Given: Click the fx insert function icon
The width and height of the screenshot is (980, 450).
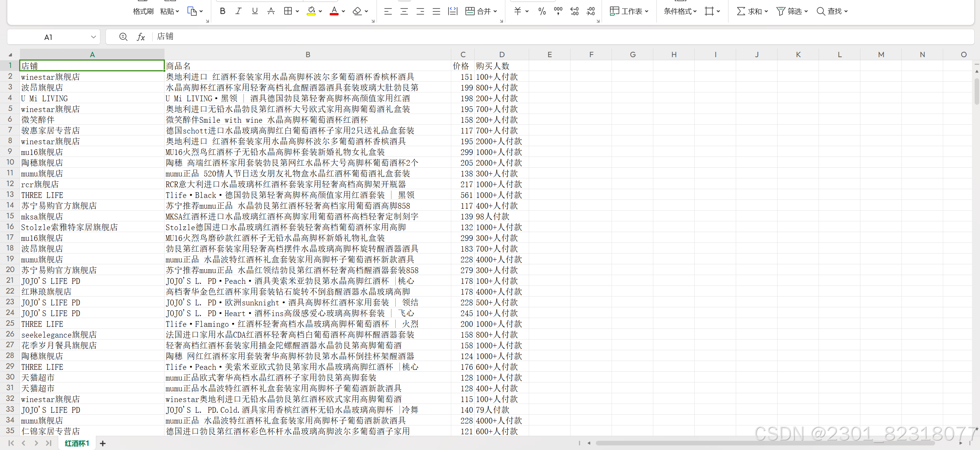Looking at the screenshot, I should point(141,37).
